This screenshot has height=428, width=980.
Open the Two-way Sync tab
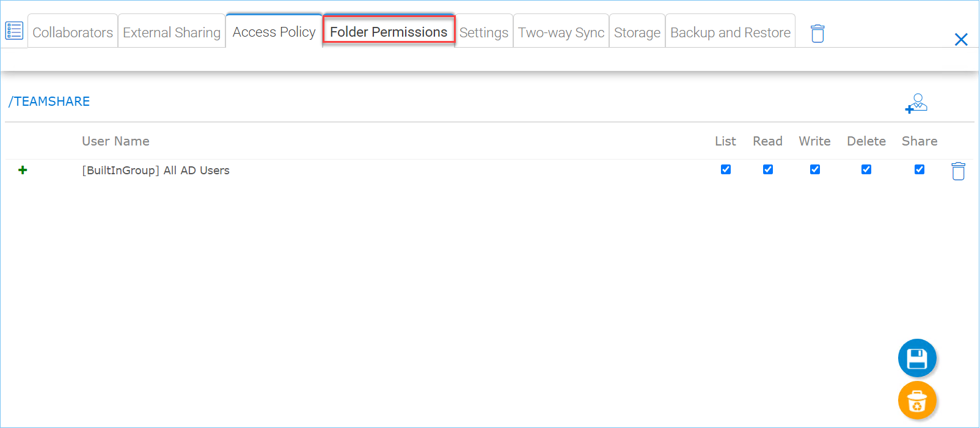(x=561, y=32)
